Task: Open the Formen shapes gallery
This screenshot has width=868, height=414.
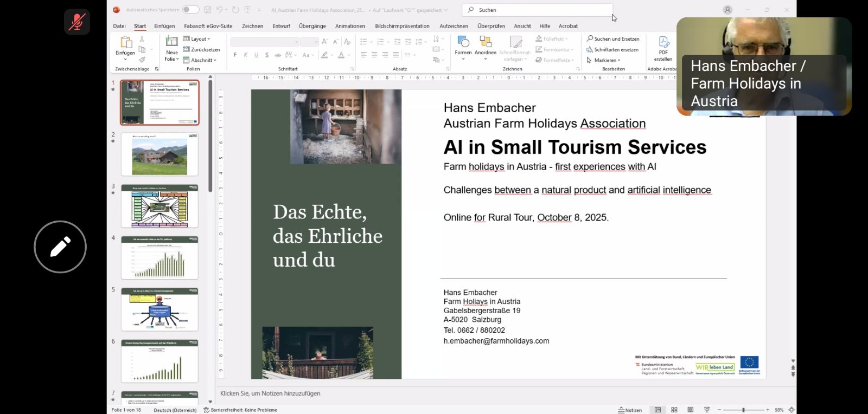Action: pos(463,43)
